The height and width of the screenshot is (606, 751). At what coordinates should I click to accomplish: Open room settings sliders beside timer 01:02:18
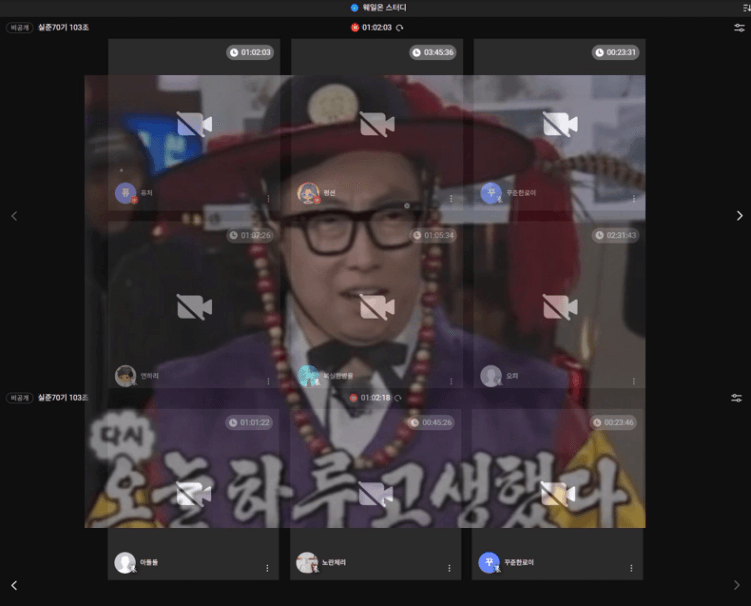coord(737,398)
